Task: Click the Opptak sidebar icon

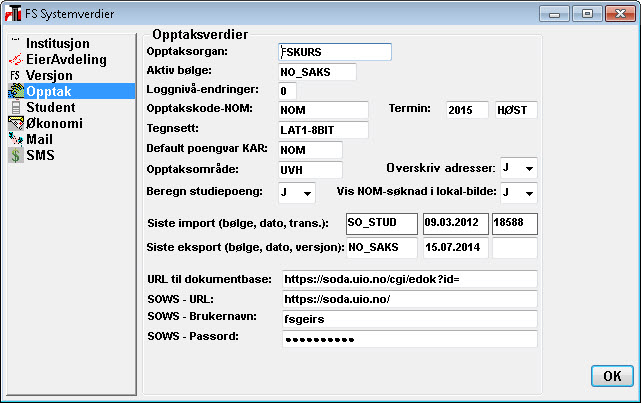Action: pyautogui.click(x=16, y=91)
